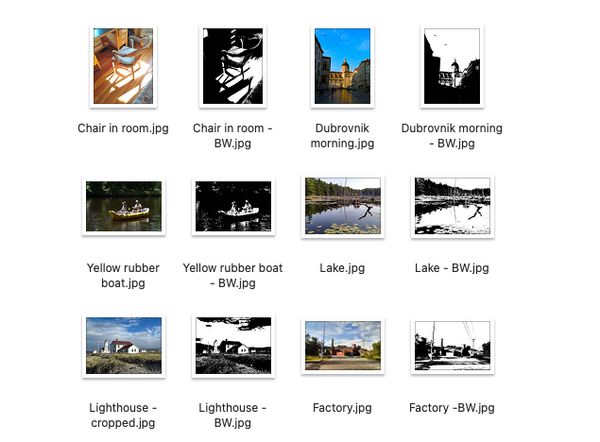Select the Yellow rubber boat.jpg thumbnail

pos(124,206)
